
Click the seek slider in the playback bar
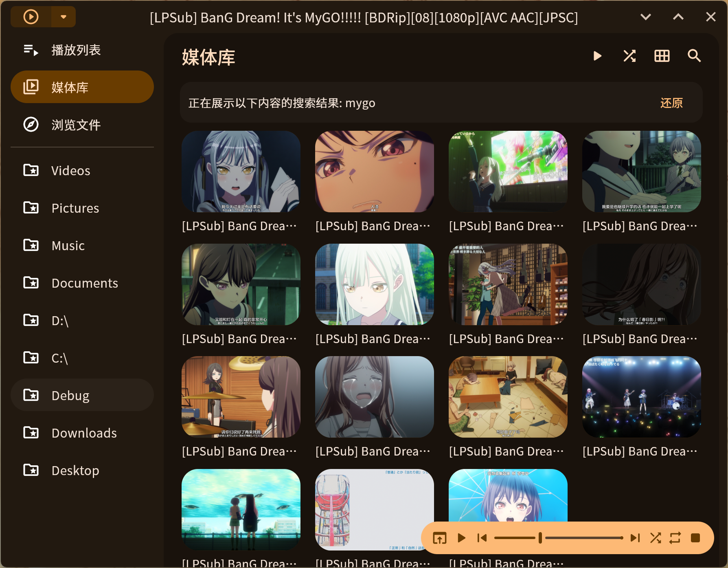pyautogui.click(x=559, y=538)
